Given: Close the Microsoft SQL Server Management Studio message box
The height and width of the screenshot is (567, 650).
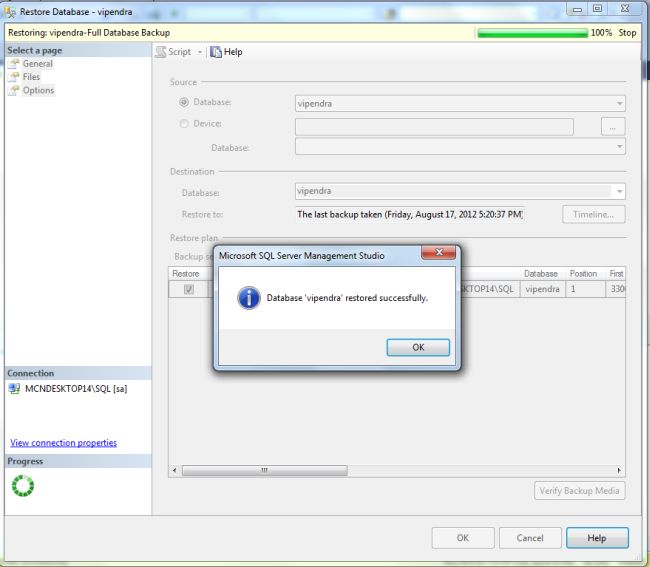Looking at the screenshot, I should pos(438,252).
